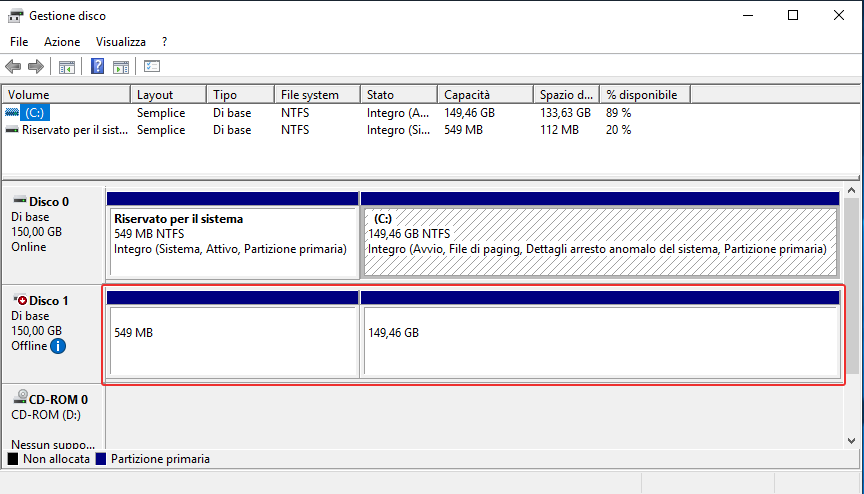Screen dimensions: 864x494
Task: Click the Partizione primaria blue legend swatch
Action: tap(100, 459)
